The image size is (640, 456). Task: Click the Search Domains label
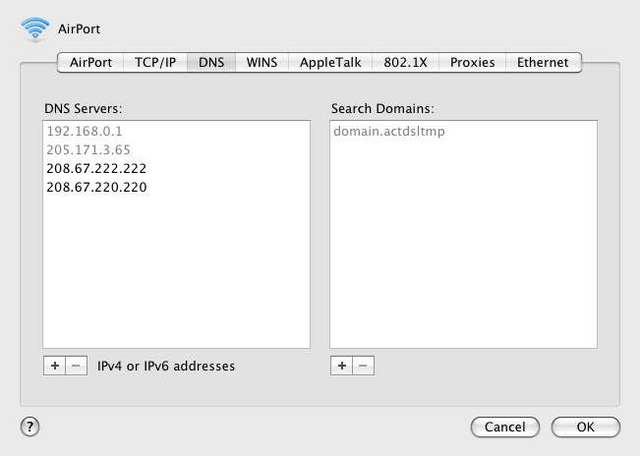(382, 109)
